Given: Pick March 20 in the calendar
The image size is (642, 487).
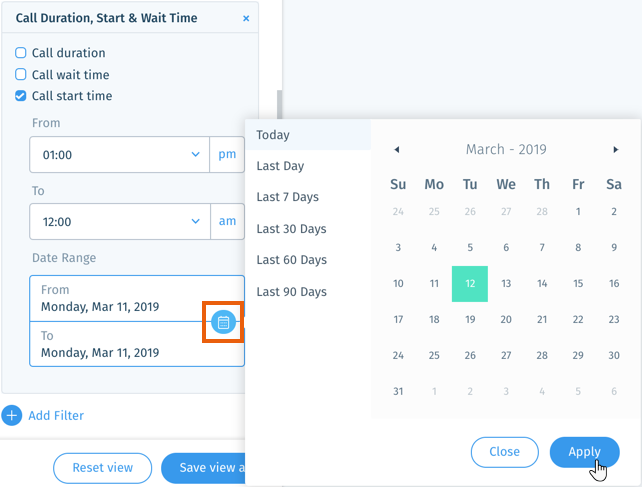Looking at the screenshot, I should pos(506,319).
